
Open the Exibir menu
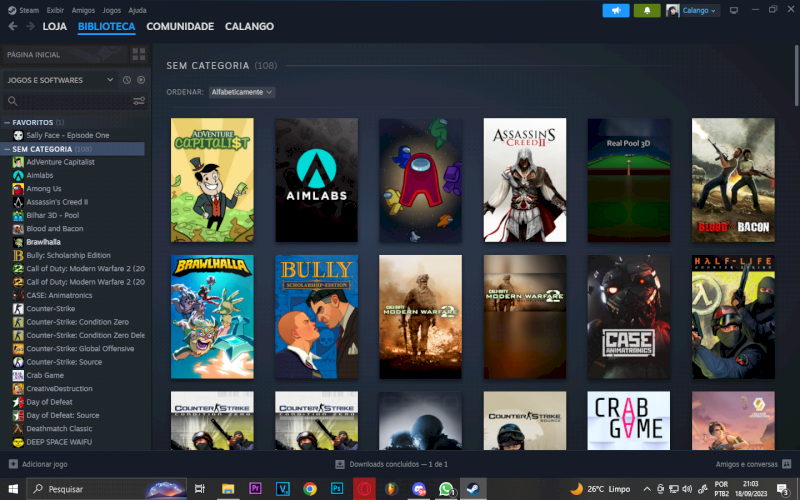coord(55,10)
